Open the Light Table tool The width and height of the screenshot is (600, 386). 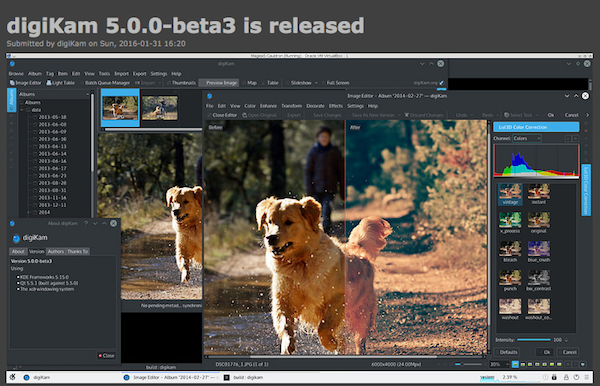pos(60,83)
